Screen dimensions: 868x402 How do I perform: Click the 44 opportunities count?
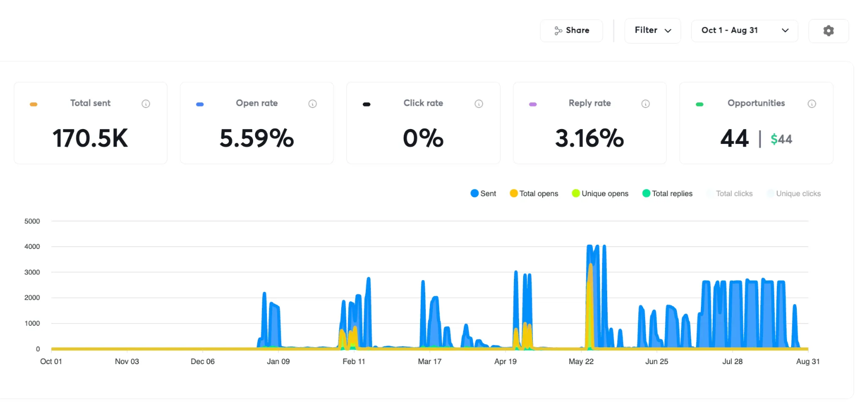pos(735,138)
